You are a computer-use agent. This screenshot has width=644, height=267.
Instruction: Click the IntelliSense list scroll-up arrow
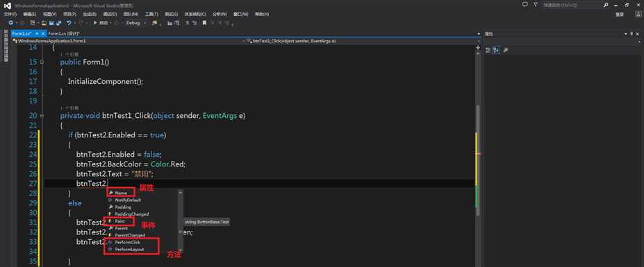[x=181, y=192]
